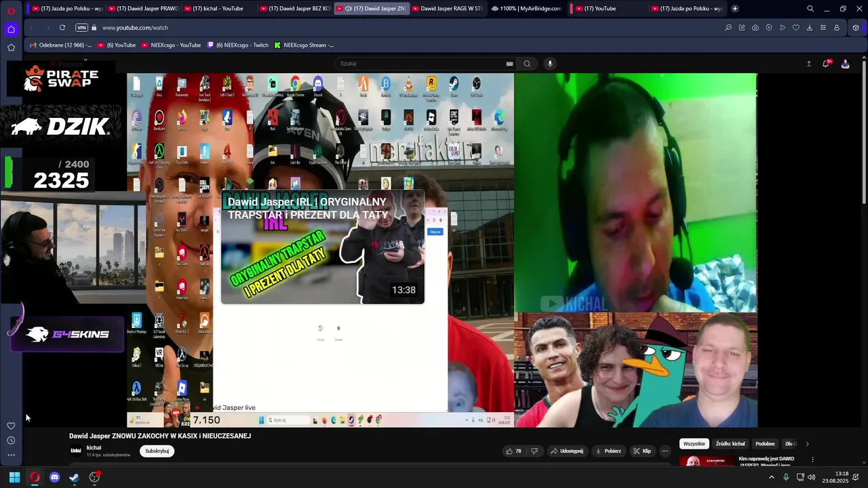Take a snapshot with camera icon
The height and width of the screenshot is (488, 868).
(x=755, y=28)
